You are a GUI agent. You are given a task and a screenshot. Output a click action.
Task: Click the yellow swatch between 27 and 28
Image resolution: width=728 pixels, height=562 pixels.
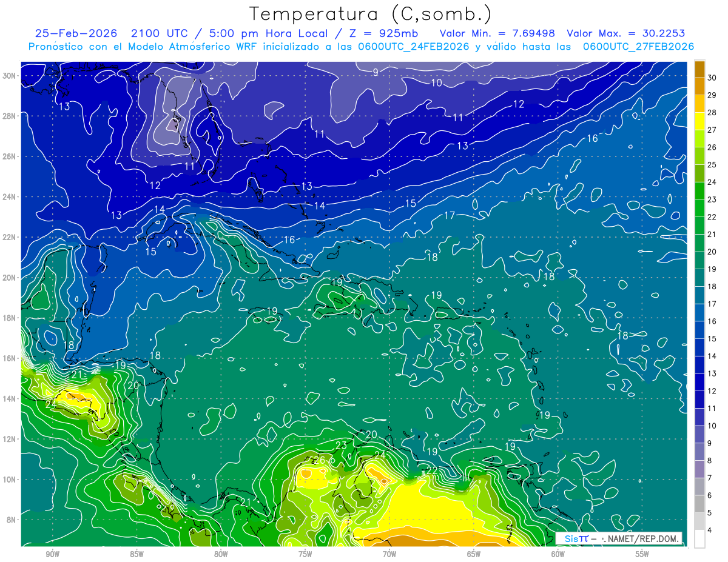click(x=699, y=121)
